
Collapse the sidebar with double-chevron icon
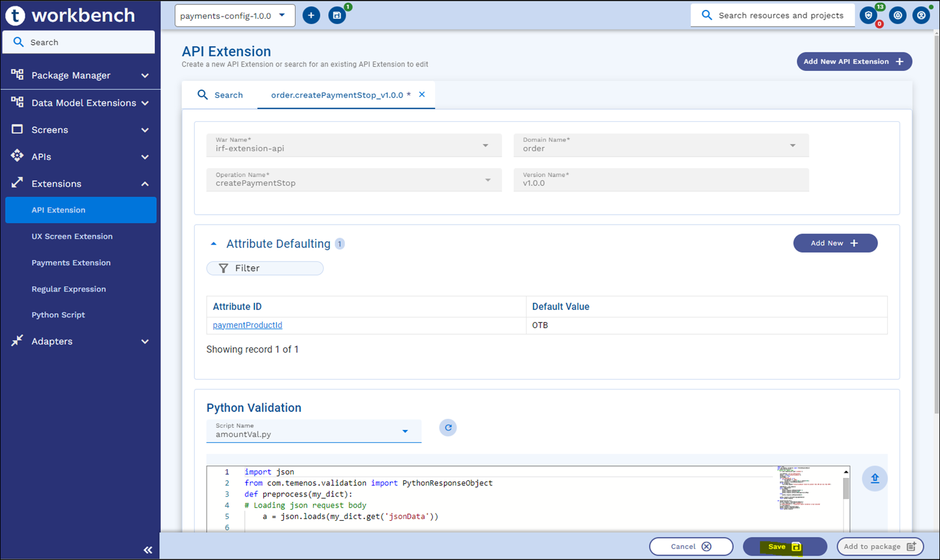[x=148, y=549]
